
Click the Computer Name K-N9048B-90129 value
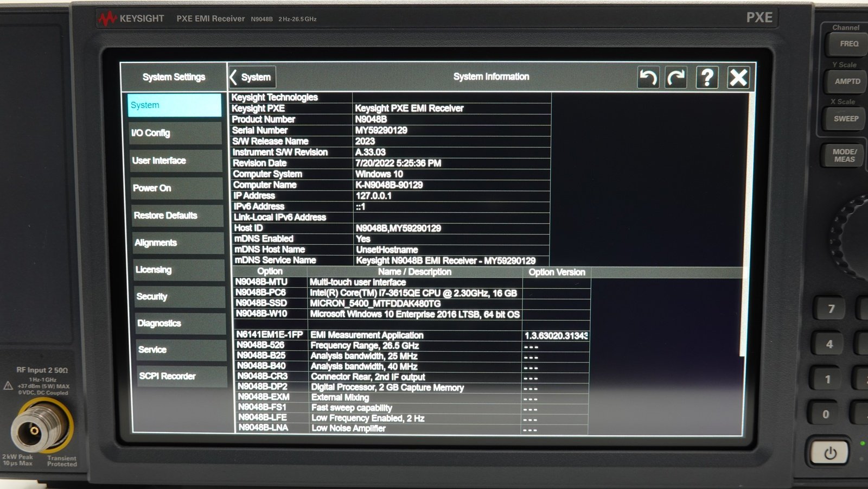tap(390, 185)
